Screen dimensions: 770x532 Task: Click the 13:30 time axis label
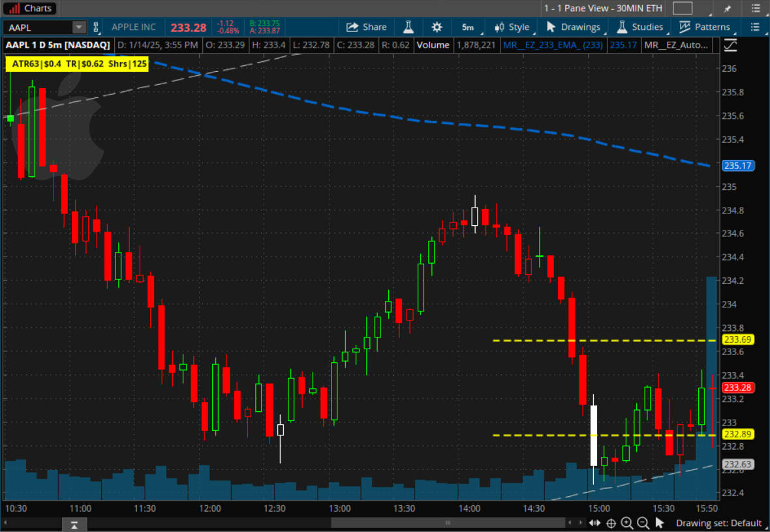pyautogui.click(x=404, y=508)
